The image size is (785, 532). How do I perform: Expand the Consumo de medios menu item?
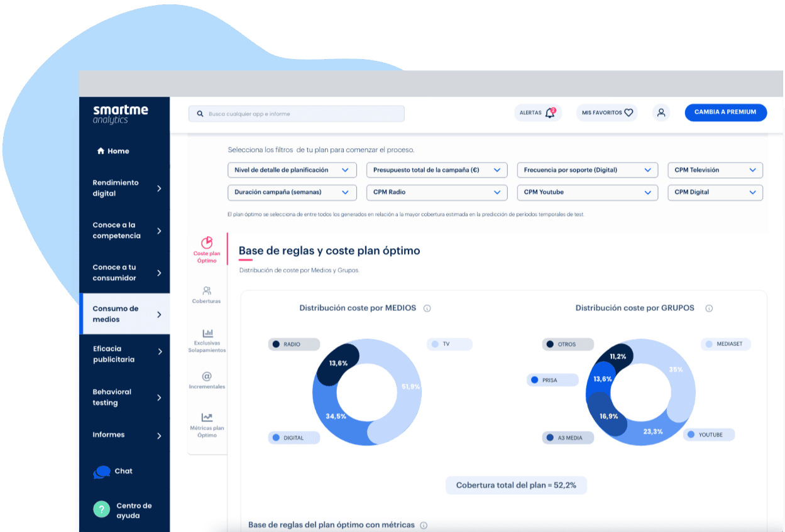(124, 313)
